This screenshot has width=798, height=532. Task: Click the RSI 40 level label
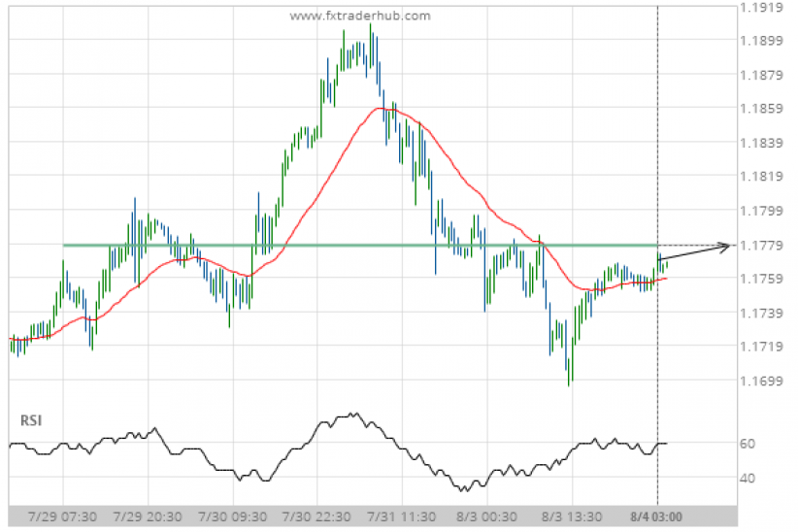(748, 479)
